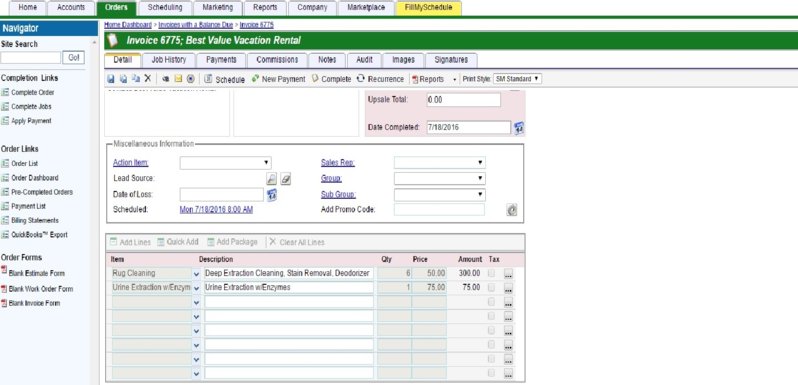Expand the arrow next to Reports
This screenshot has height=385, width=798.
454,79
